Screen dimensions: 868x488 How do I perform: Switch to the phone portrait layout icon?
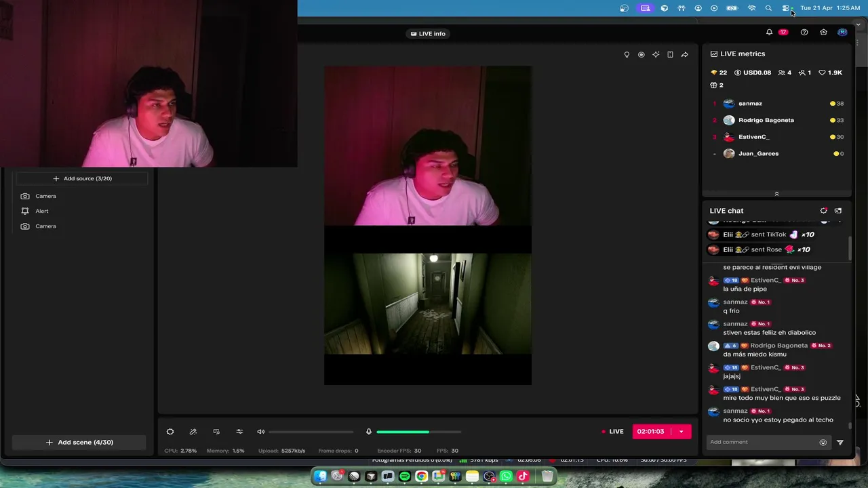(x=670, y=54)
